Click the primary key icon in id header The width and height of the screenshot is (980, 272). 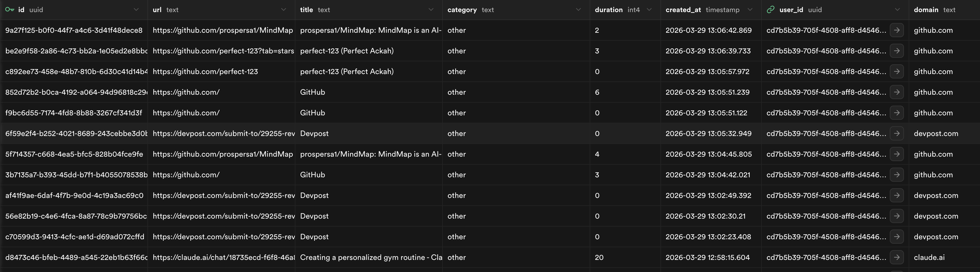click(x=9, y=9)
